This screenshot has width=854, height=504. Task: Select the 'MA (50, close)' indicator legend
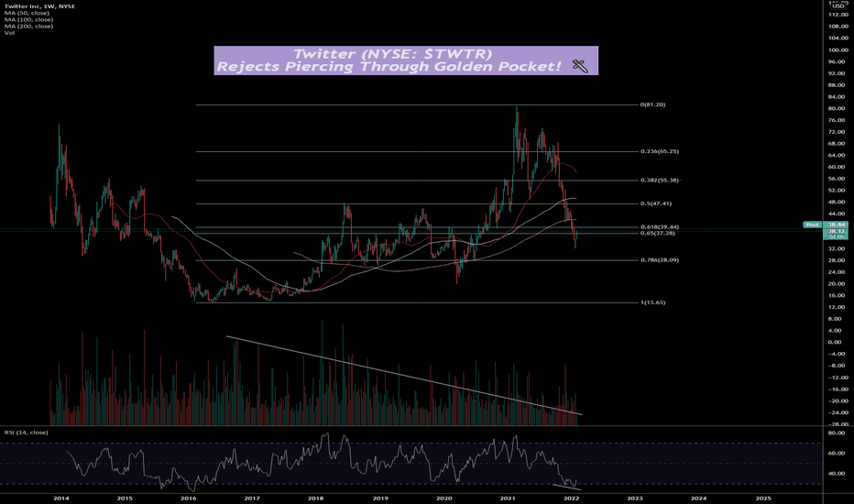27,13
